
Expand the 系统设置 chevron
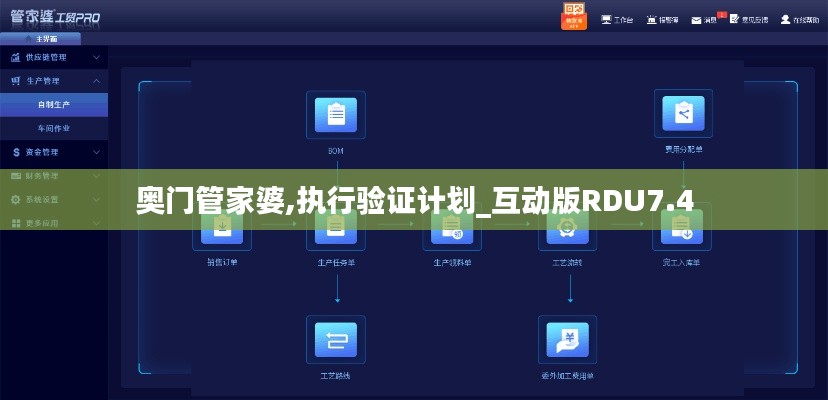coord(97,200)
